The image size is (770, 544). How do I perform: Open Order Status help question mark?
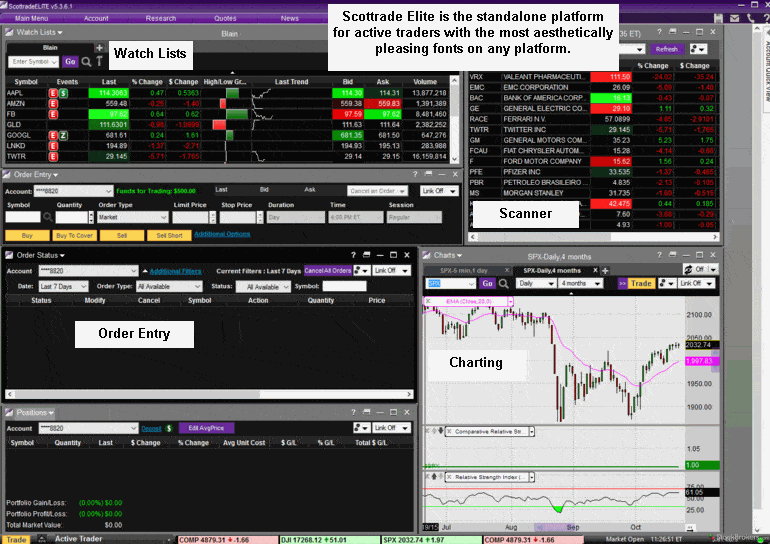[353, 255]
